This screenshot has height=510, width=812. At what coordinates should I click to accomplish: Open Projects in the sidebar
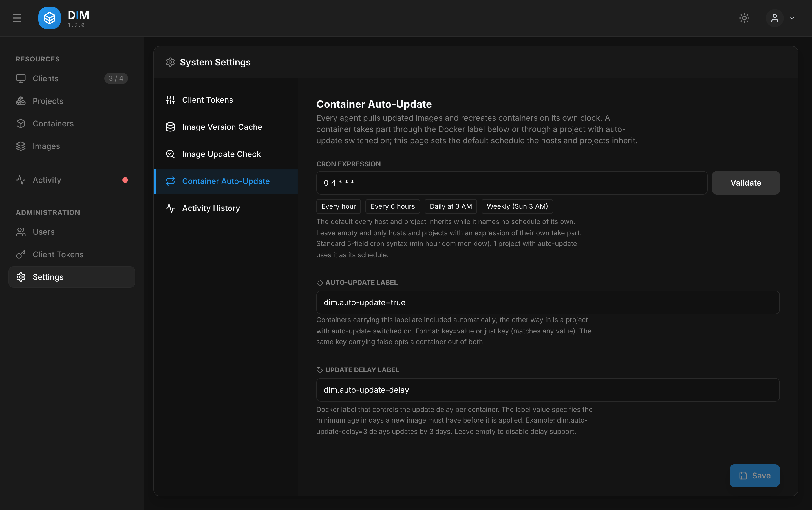72,101
